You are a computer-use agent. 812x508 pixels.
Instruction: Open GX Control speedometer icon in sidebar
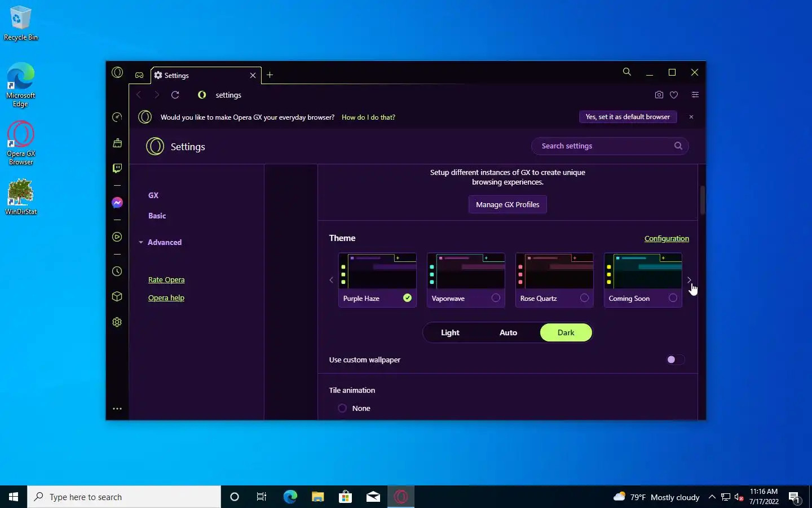point(117,117)
